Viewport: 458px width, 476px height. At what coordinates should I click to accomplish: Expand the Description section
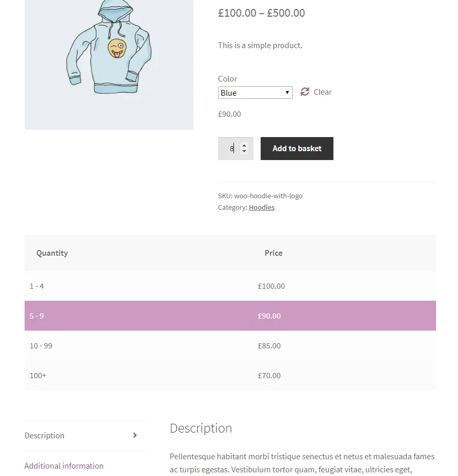point(44,435)
